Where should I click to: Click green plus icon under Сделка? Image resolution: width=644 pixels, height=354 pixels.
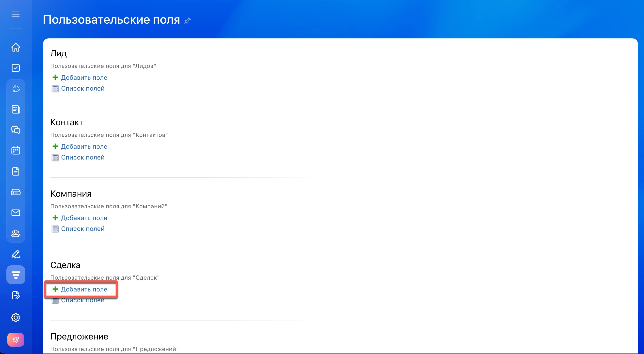55,289
